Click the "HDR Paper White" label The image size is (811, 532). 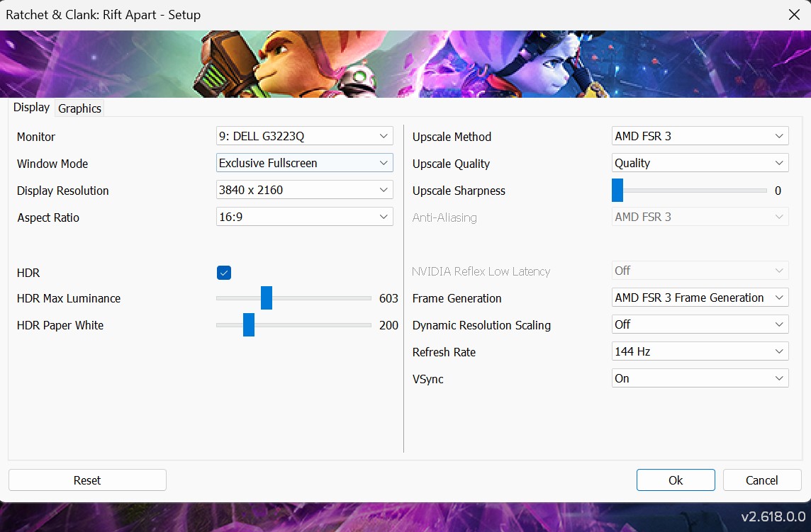(x=60, y=325)
